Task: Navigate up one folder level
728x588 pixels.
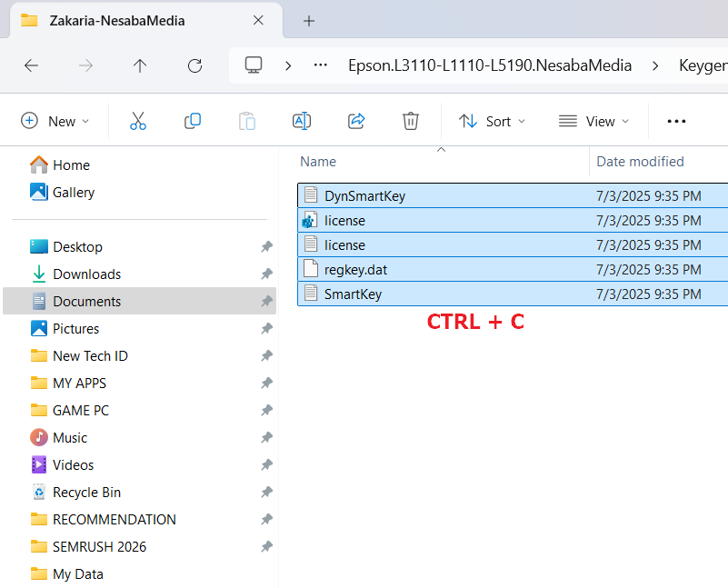Action: pos(140,65)
